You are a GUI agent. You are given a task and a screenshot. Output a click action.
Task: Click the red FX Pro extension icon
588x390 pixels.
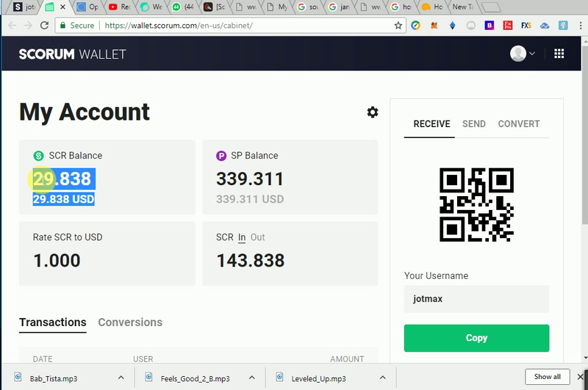pyautogui.click(x=508, y=26)
